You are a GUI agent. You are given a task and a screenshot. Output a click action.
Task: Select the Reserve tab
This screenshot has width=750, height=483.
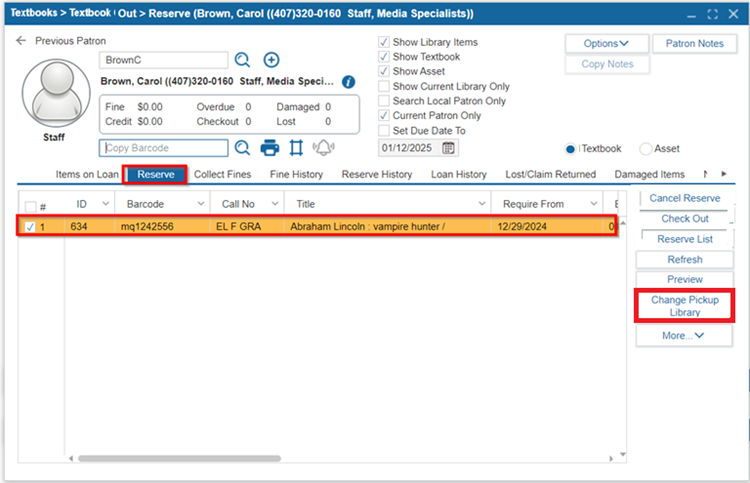pyautogui.click(x=155, y=175)
